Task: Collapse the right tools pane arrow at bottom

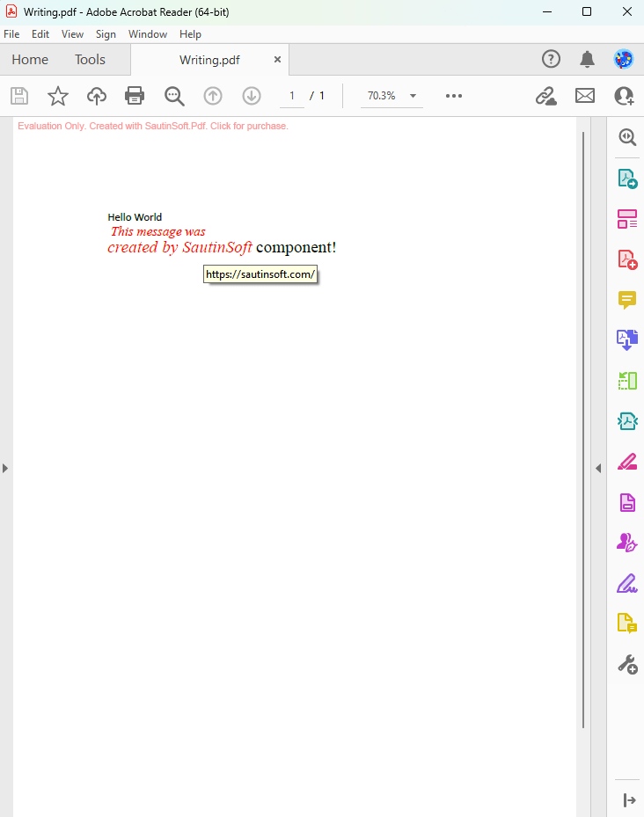Action: pos(629,799)
